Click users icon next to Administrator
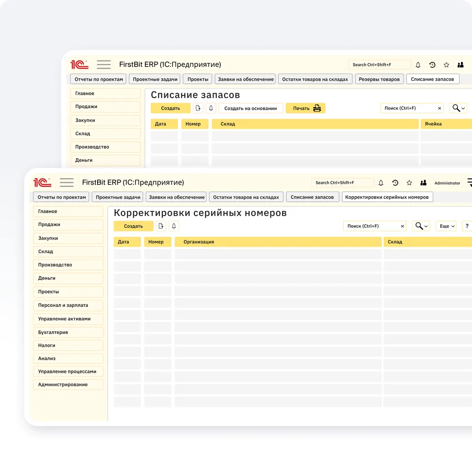472x476 pixels. 423,183
